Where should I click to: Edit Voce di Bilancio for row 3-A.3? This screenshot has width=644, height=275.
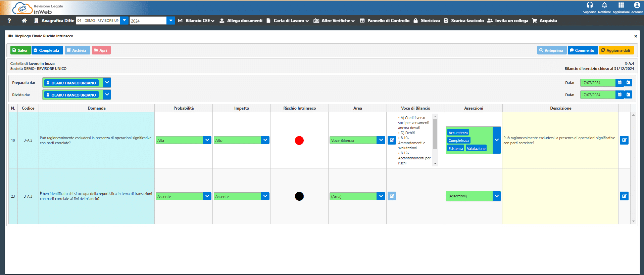click(x=392, y=196)
